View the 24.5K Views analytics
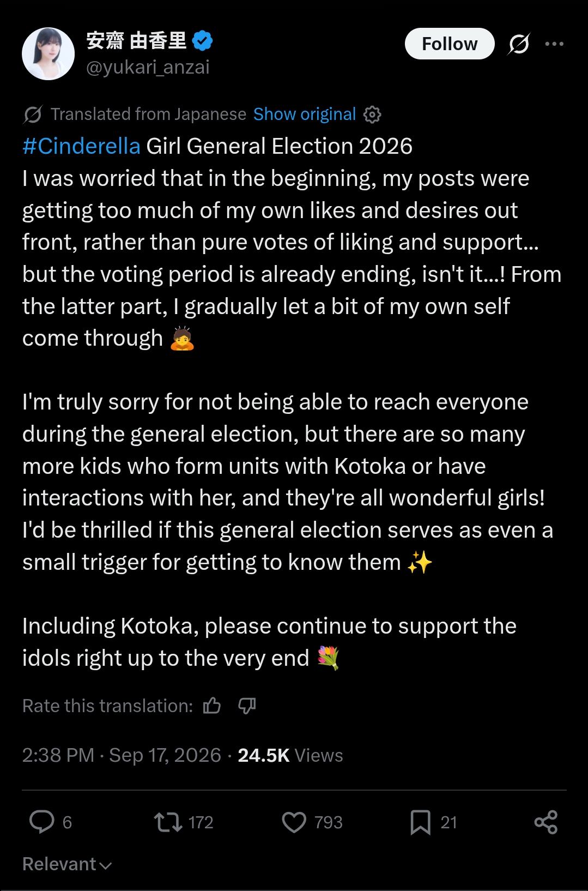 290,755
